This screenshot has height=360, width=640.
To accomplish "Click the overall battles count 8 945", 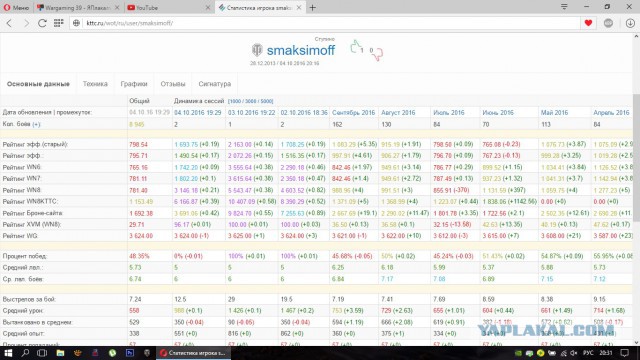I will 137,124.
